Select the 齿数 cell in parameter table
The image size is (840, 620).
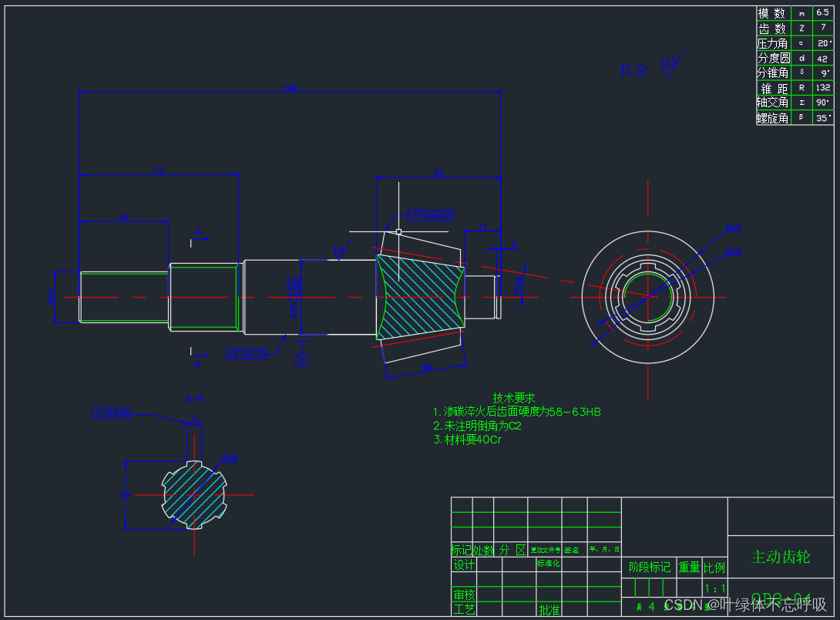click(x=774, y=29)
